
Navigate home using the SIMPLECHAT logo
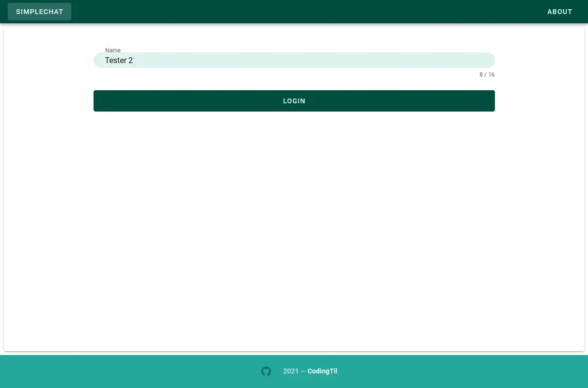(39, 11)
